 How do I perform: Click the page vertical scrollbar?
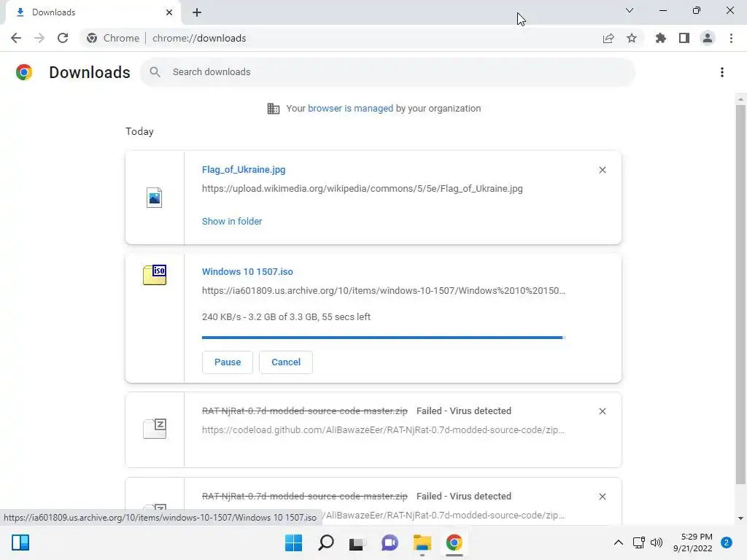(740, 295)
